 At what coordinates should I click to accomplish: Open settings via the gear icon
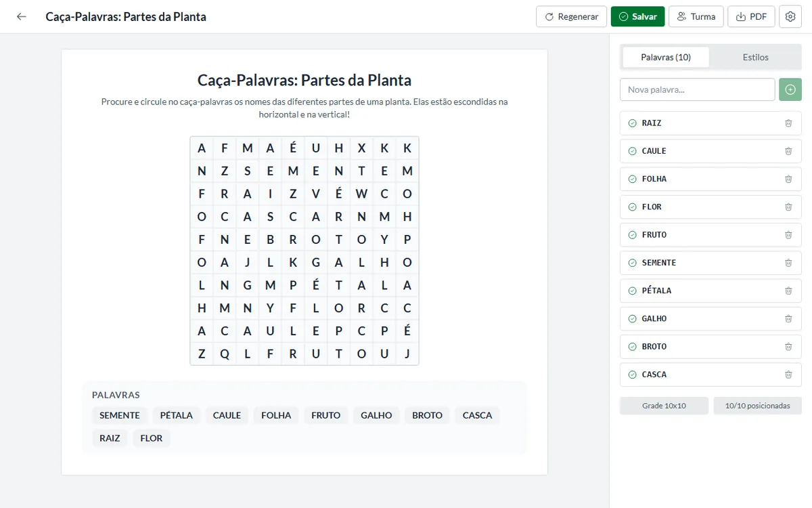790,17
